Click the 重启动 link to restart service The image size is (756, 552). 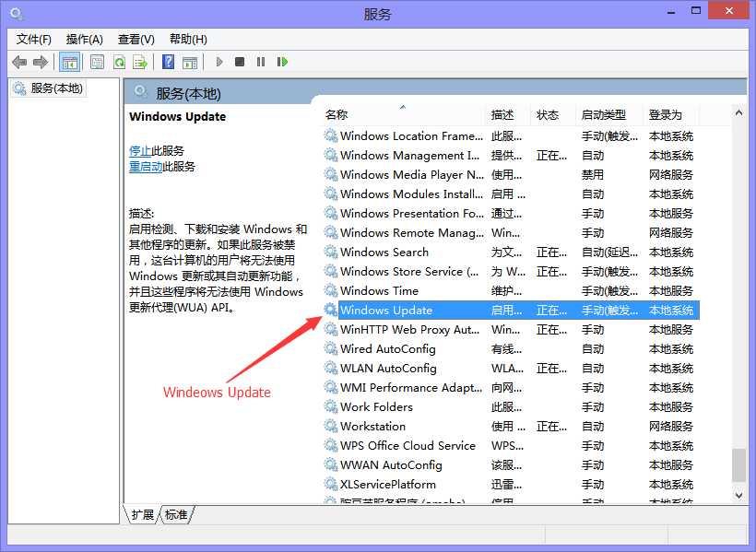(x=146, y=167)
